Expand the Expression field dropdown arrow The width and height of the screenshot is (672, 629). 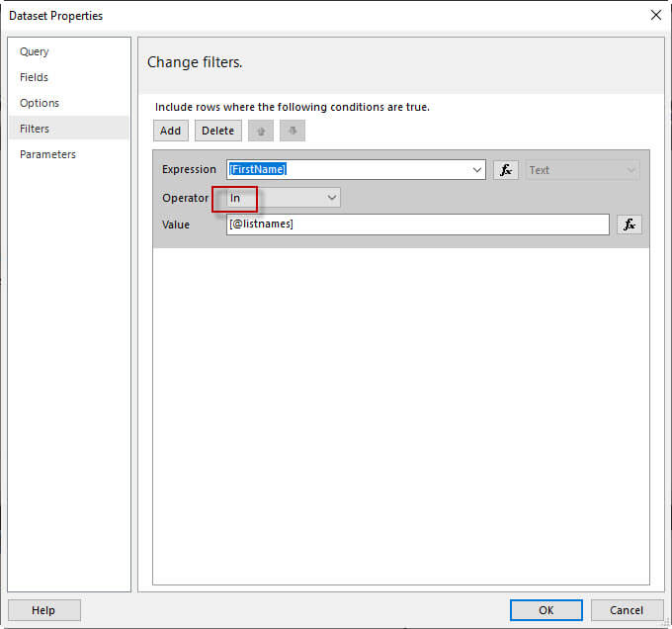tap(476, 170)
